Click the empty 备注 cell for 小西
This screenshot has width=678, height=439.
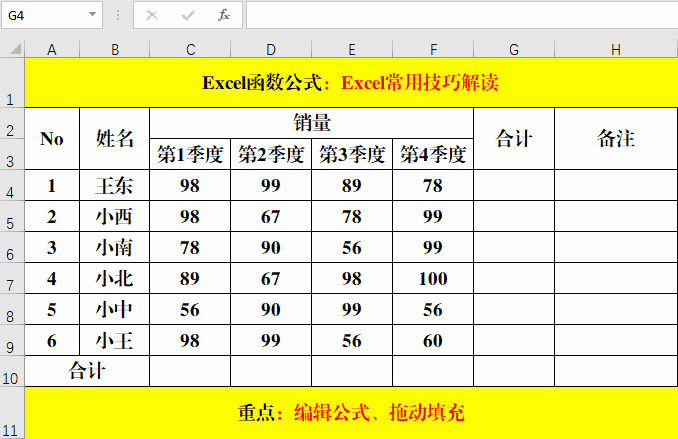point(616,216)
